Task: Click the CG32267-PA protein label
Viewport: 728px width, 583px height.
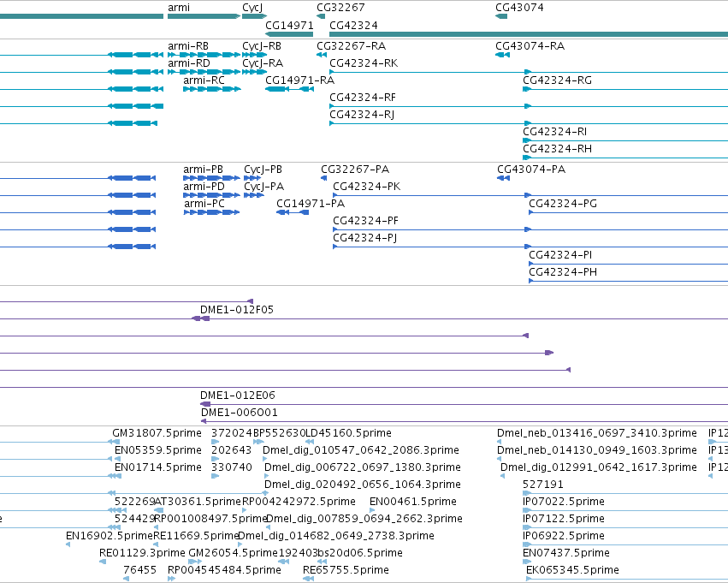Action: click(x=355, y=170)
